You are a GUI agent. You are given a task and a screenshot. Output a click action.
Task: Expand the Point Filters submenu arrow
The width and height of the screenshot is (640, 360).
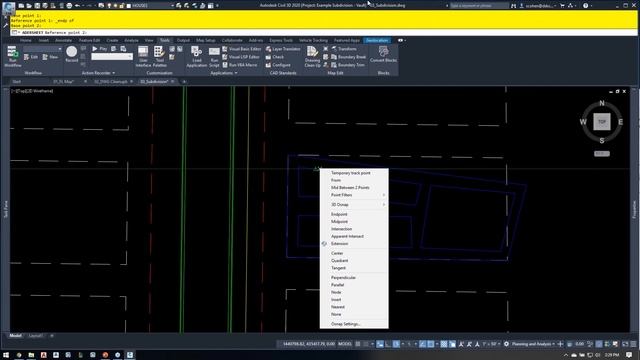(384, 195)
